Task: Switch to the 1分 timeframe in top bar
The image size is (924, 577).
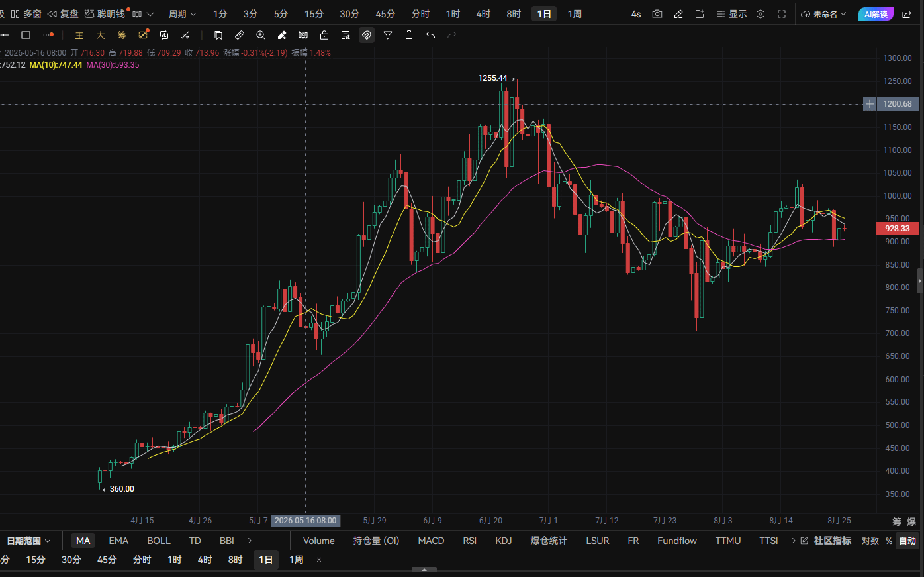Action: [220, 14]
